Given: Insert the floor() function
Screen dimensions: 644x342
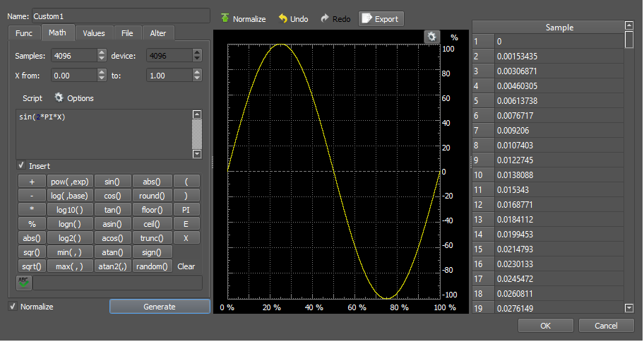Looking at the screenshot, I should pos(152,210).
